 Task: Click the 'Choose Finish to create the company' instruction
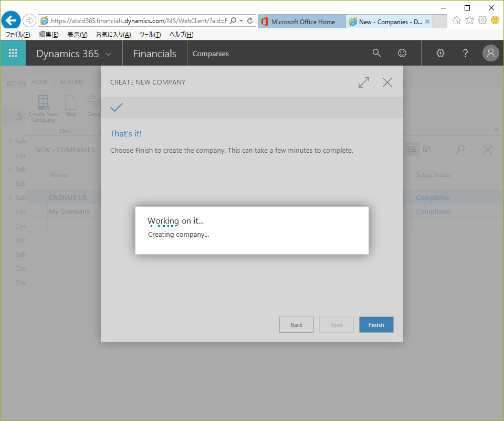pyautogui.click(x=232, y=151)
